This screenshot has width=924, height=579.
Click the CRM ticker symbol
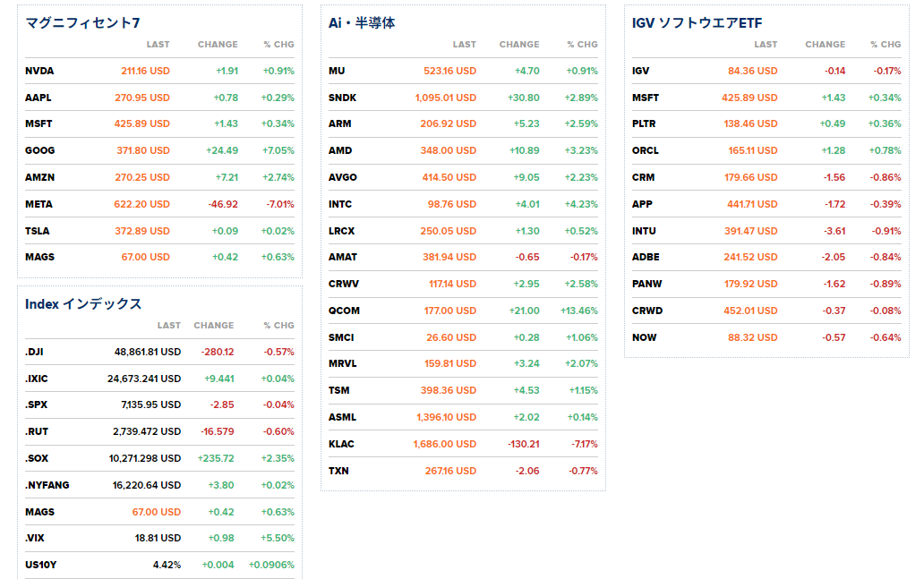click(x=643, y=177)
